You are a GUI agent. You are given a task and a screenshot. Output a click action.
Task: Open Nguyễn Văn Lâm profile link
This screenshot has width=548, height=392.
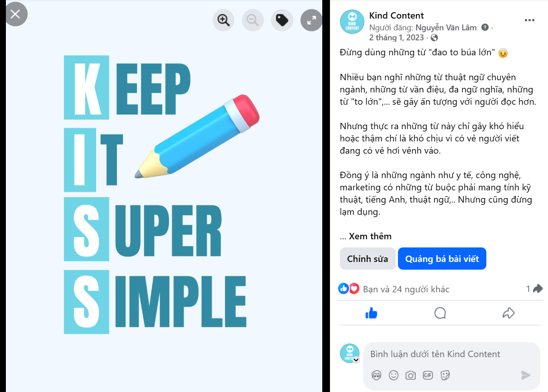click(446, 28)
